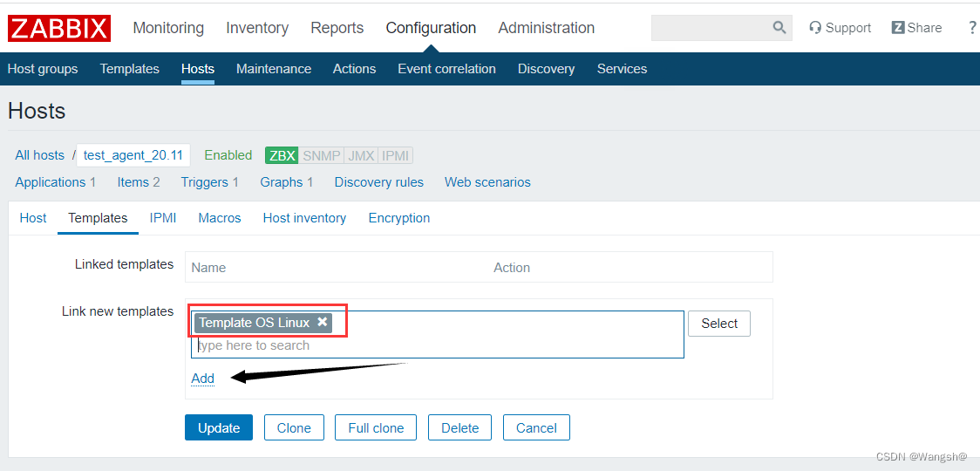The height and width of the screenshot is (471, 980).
Task: Open the Administration menu
Action: pyautogui.click(x=547, y=28)
